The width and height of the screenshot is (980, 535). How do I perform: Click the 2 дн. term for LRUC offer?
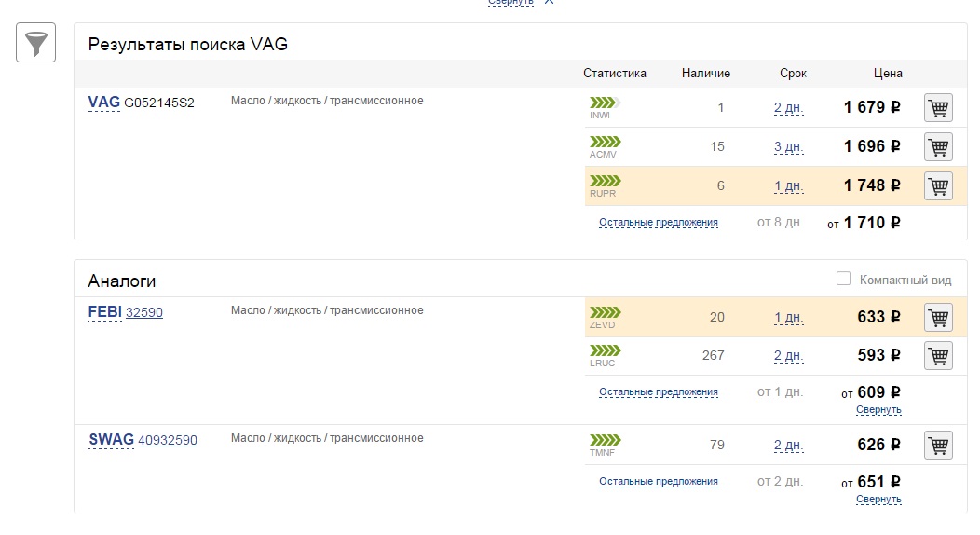(x=788, y=356)
